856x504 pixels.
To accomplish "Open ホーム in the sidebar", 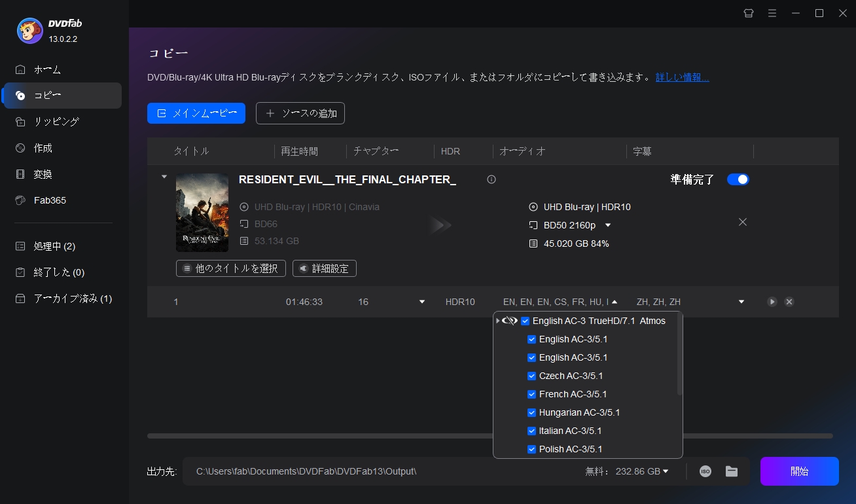I will coord(47,69).
